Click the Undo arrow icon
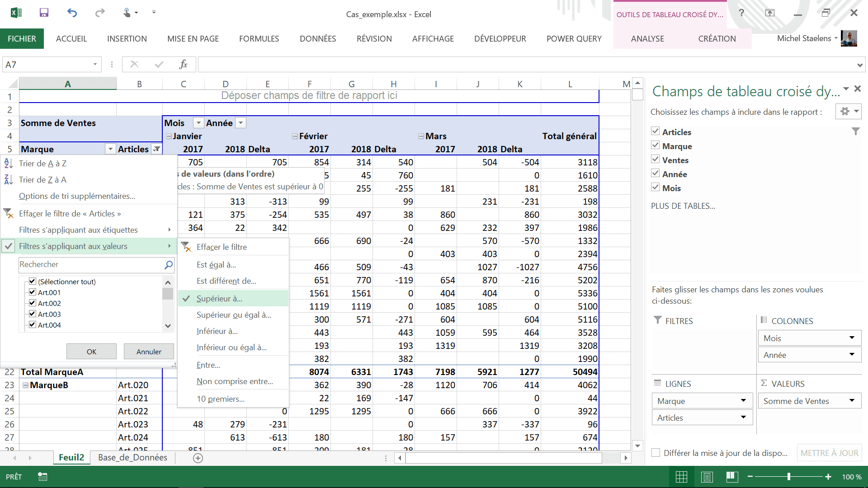 click(72, 13)
